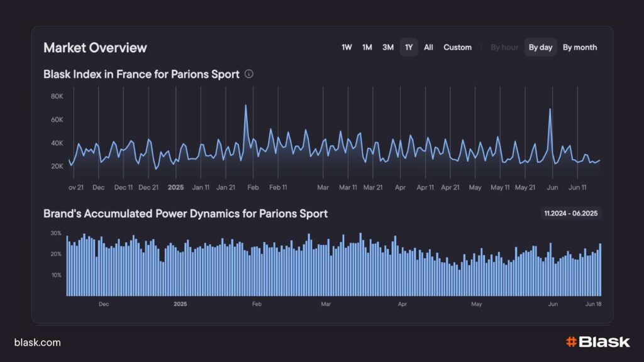Open the Custom date range option
Image resolution: width=644 pixels, height=362 pixels.
point(457,47)
